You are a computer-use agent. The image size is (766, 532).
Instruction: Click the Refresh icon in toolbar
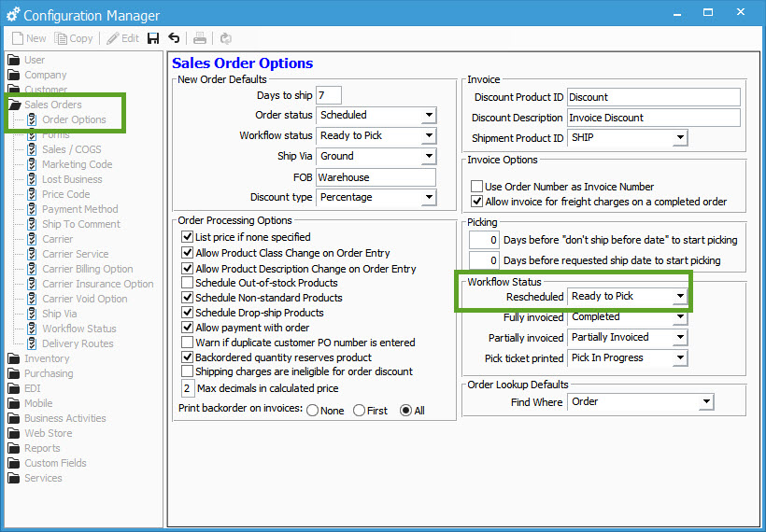click(x=226, y=38)
